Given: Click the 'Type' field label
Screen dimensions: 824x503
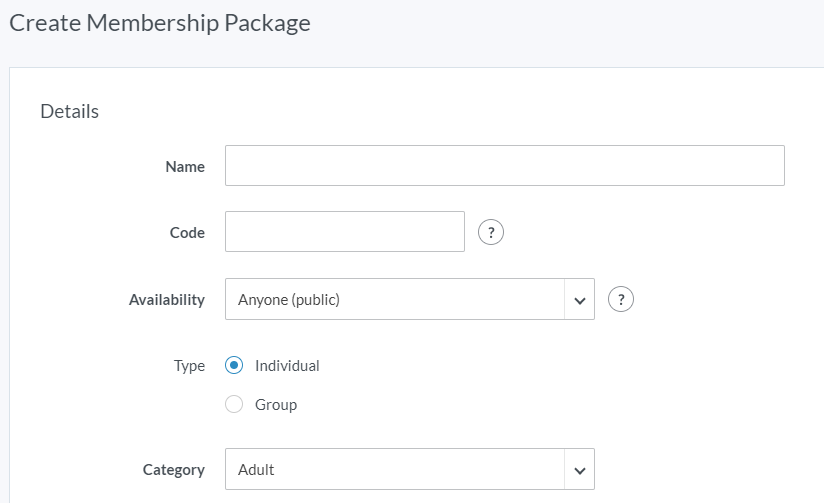Looking at the screenshot, I should (189, 366).
